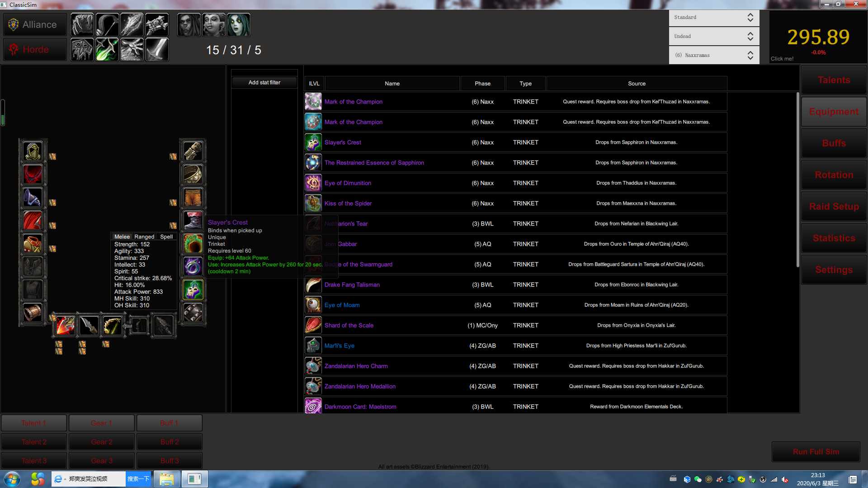The image size is (868, 488).
Task: Click the Add stat filter button
Action: pyautogui.click(x=264, y=82)
